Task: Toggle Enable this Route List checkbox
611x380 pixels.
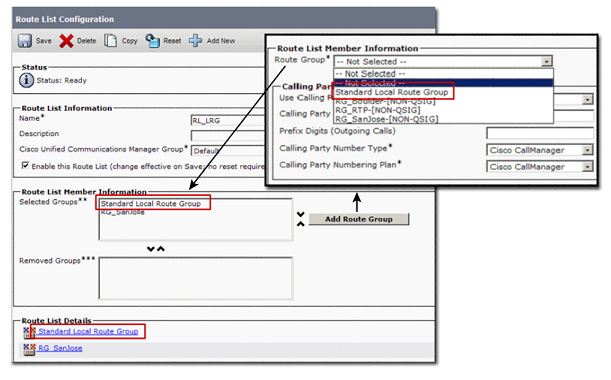Action: click(25, 166)
